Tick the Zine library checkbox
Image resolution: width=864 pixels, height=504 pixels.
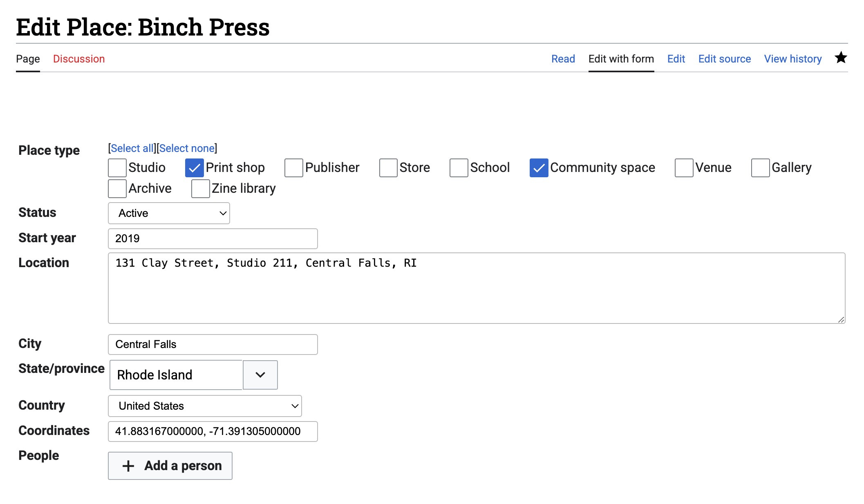[200, 189]
